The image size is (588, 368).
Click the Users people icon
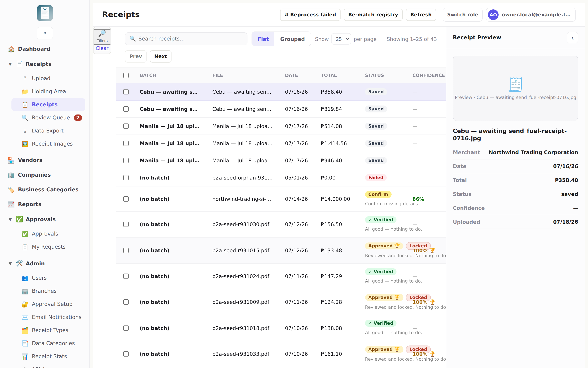click(x=25, y=278)
